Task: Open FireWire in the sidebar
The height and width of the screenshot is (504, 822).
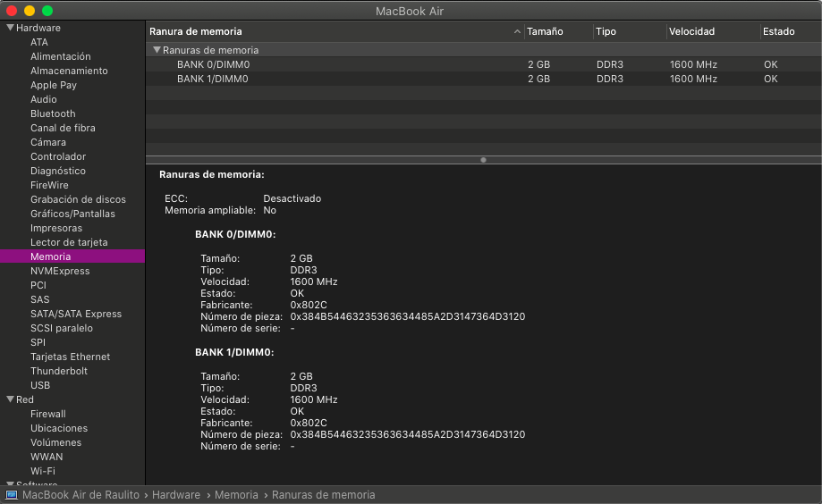Action: pos(49,185)
